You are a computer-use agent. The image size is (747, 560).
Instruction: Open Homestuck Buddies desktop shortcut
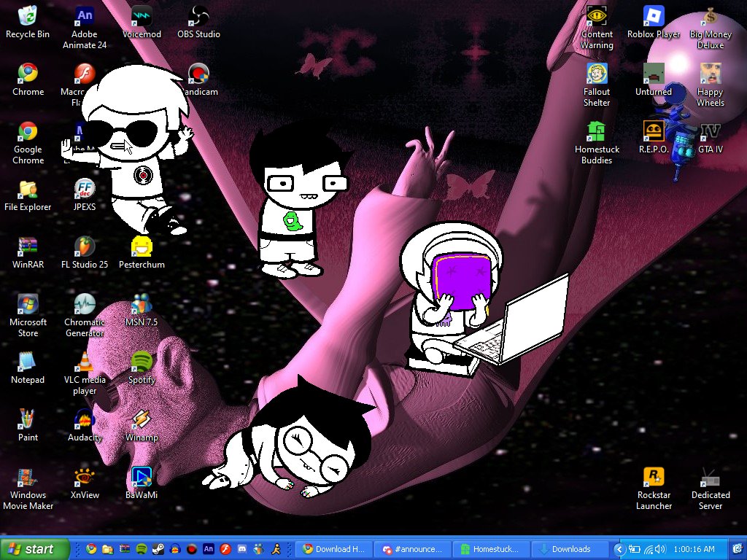597,142
